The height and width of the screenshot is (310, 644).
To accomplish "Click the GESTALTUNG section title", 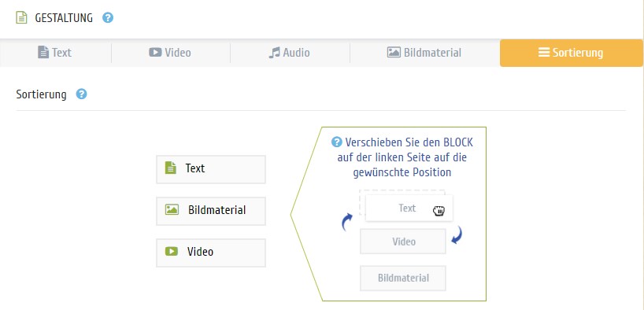I will pyautogui.click(x=64, y=18).
